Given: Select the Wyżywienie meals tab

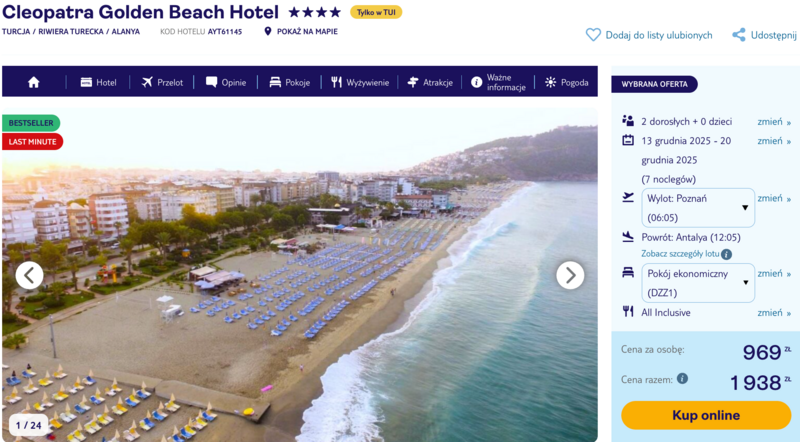Looking at the screenshot, I should click(x=360, y=82).
